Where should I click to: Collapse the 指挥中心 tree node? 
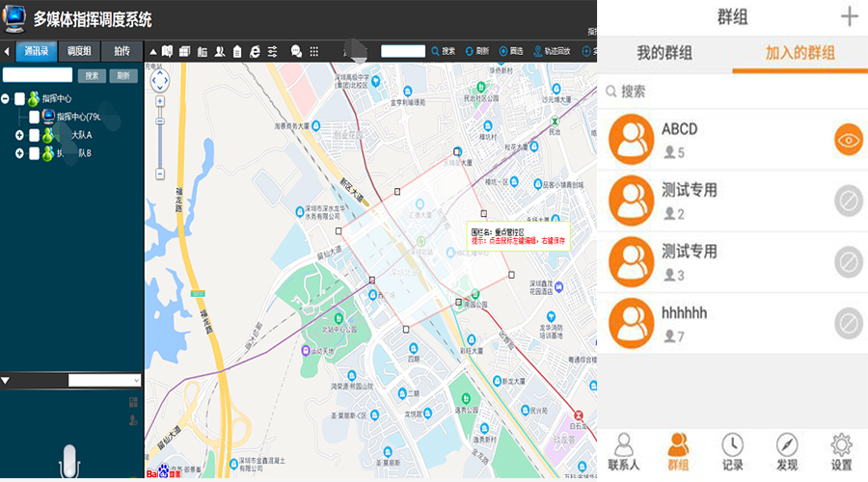[x=6, y=98]
